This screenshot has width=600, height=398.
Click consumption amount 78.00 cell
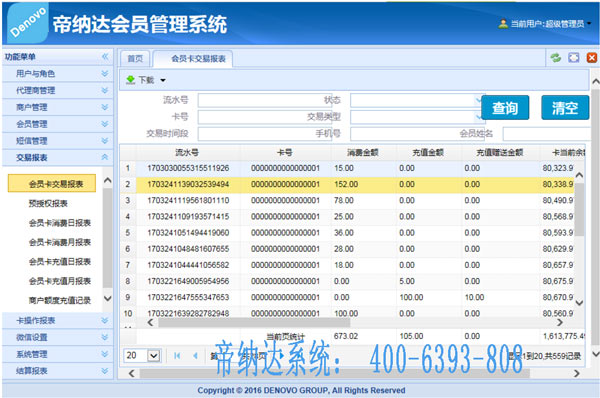(x=344, y=201)
